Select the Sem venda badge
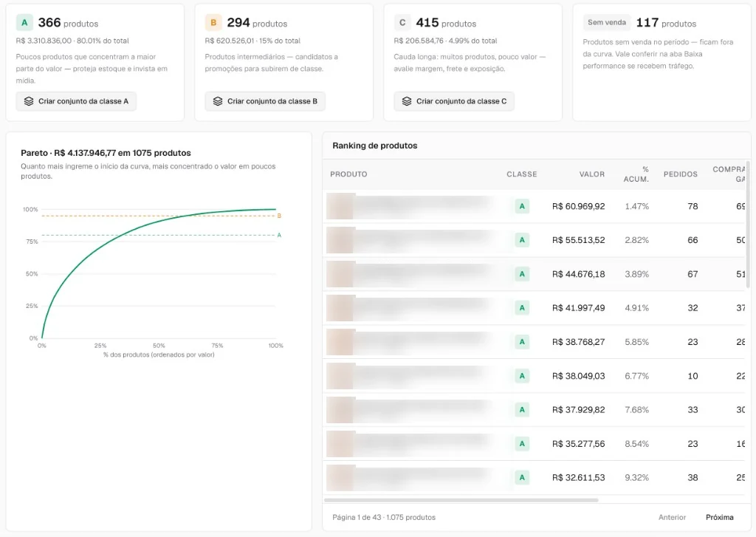756x537 pixels. [607, 22]
